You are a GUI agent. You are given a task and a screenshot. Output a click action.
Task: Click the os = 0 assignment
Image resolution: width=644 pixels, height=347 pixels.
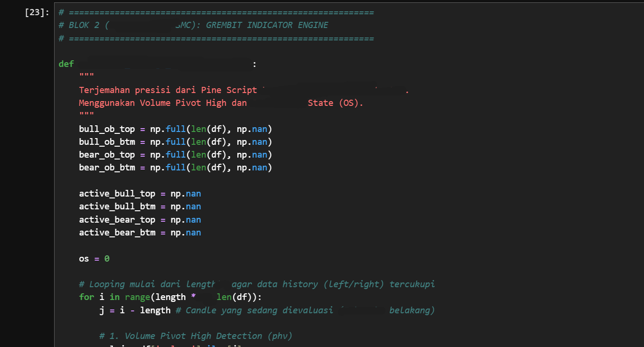click(94, 259)
